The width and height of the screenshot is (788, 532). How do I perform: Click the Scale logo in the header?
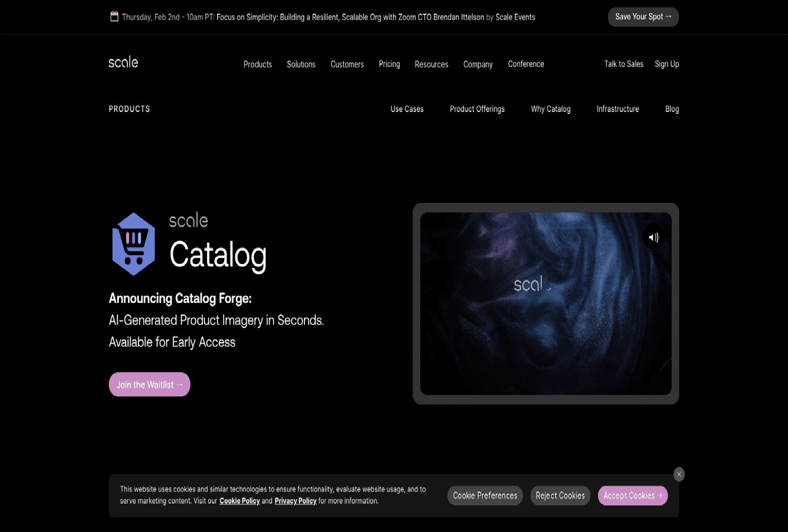123,62
